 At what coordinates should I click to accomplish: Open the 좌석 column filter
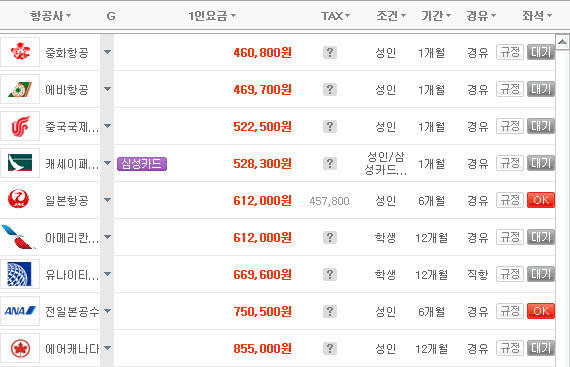click(x=537, y=16)
